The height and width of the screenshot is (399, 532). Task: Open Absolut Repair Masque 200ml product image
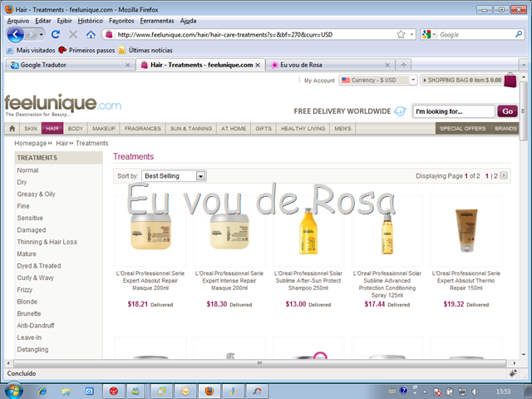(x=150, y=231)
